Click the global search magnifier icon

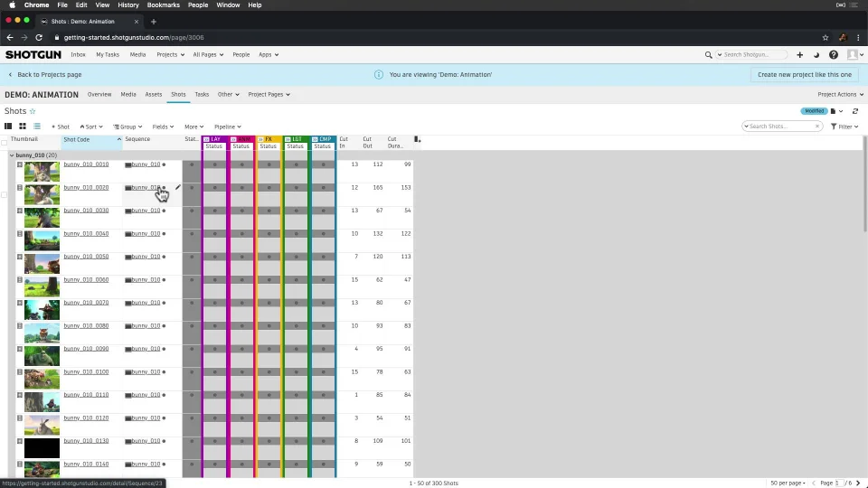pos(708,55)
